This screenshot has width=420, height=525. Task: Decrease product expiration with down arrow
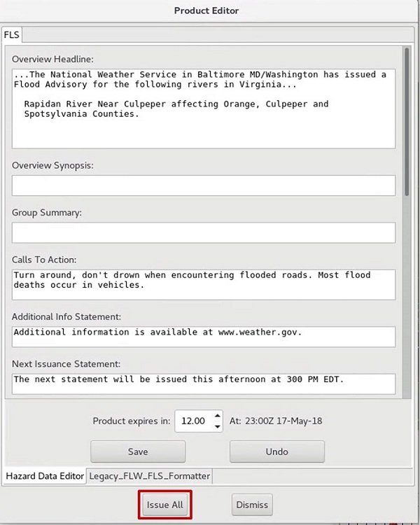[x=218, y=426]
